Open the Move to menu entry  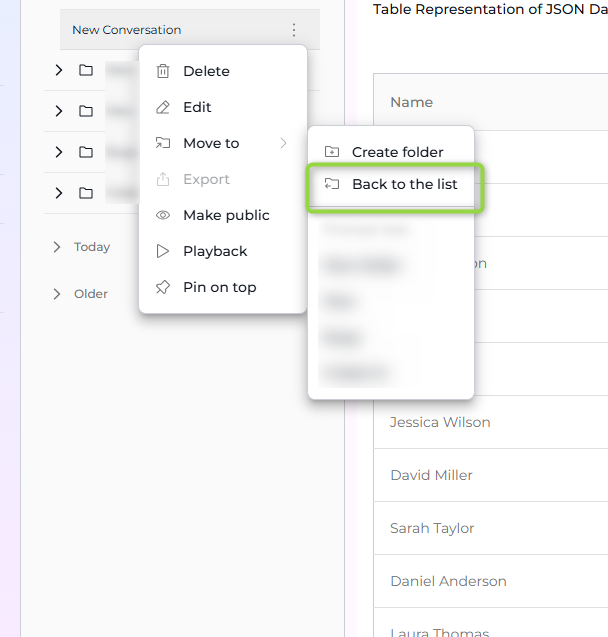pos(223,143)
